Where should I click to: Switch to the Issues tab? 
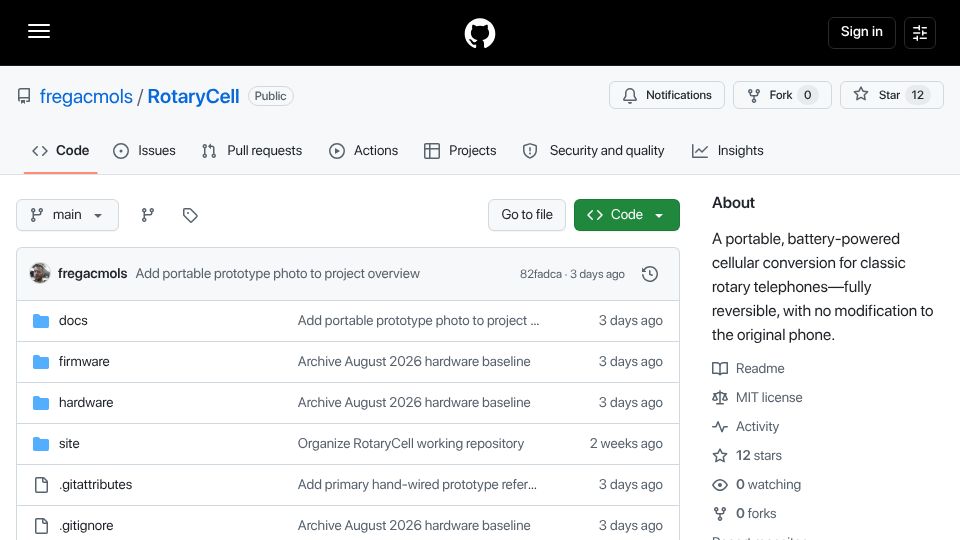[144, 151]
